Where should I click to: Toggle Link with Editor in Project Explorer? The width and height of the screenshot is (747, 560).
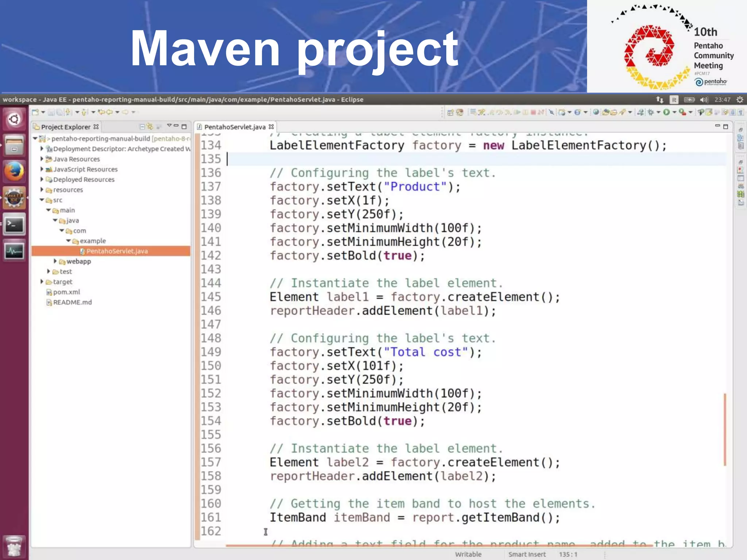point(150,127)
